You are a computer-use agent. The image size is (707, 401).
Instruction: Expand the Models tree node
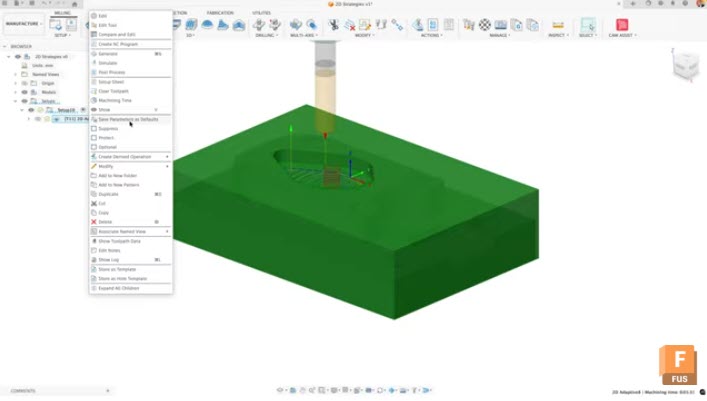click(15, 92)
